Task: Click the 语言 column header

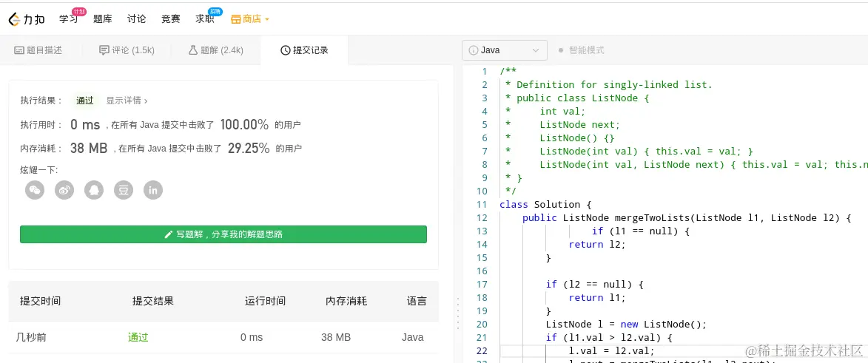Action: [417, 301]
